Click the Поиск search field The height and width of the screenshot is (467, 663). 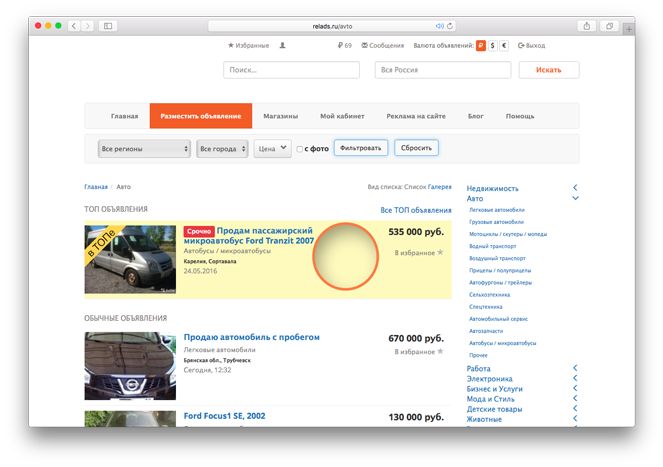click(x=291, y=70)
